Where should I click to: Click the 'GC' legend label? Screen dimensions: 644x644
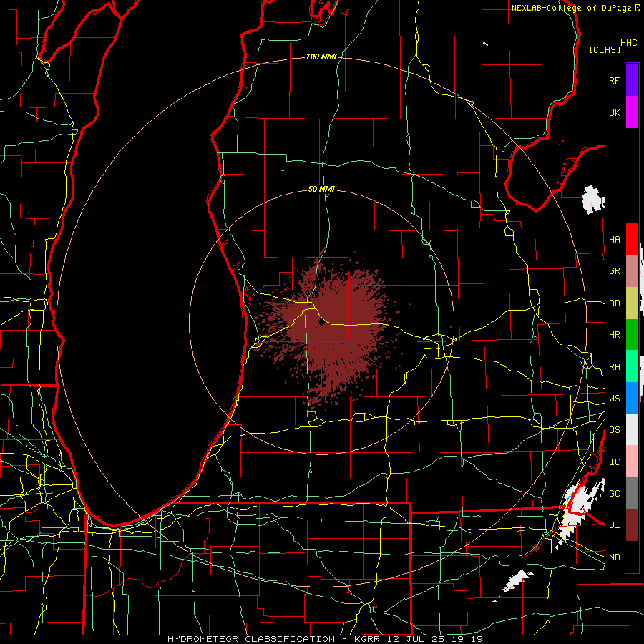point(614,494)
